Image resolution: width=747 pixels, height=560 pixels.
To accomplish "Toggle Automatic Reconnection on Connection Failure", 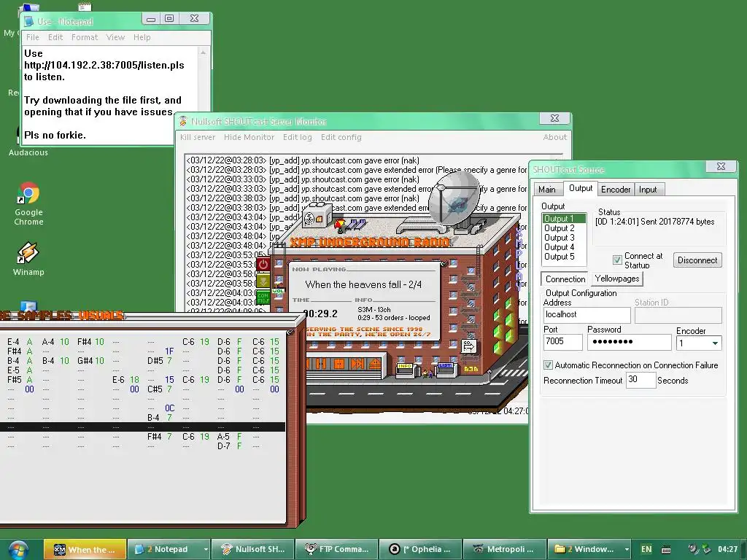I will [x=549, y=365].
